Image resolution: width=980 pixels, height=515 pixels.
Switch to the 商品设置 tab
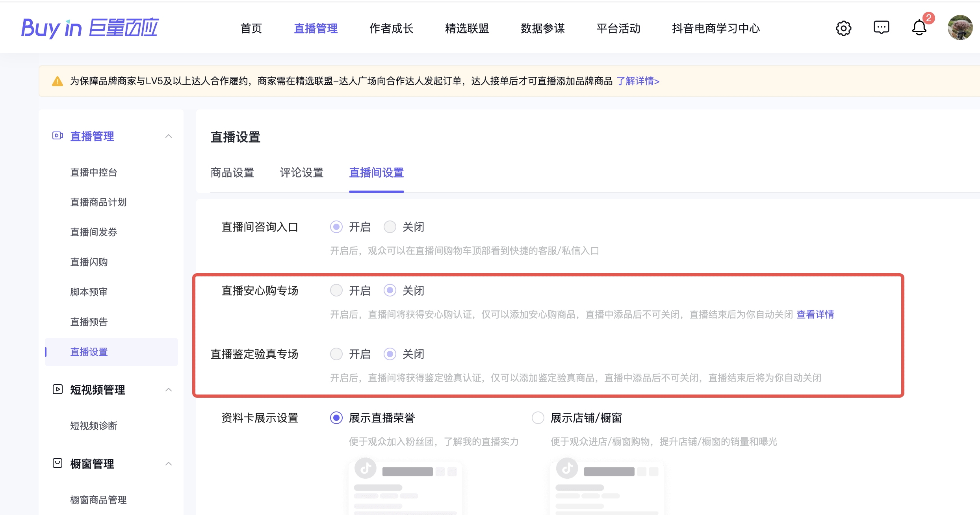[232, 172]
